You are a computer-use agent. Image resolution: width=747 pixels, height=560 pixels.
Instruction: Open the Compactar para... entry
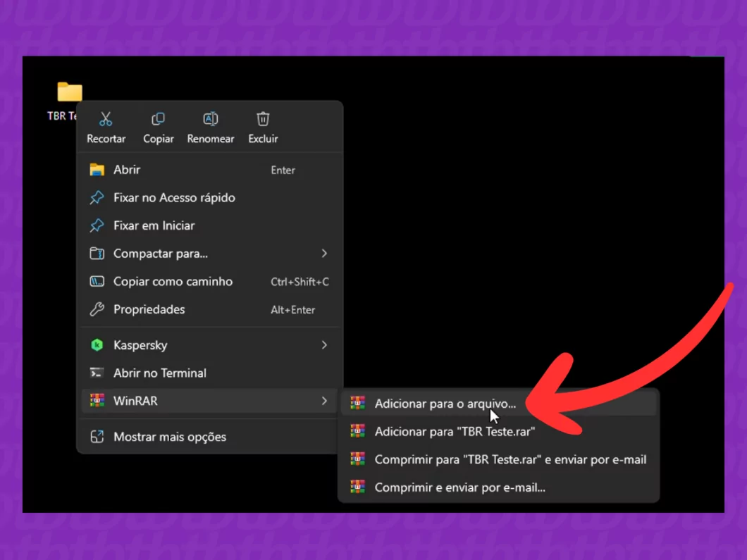(x=209, y=254)
